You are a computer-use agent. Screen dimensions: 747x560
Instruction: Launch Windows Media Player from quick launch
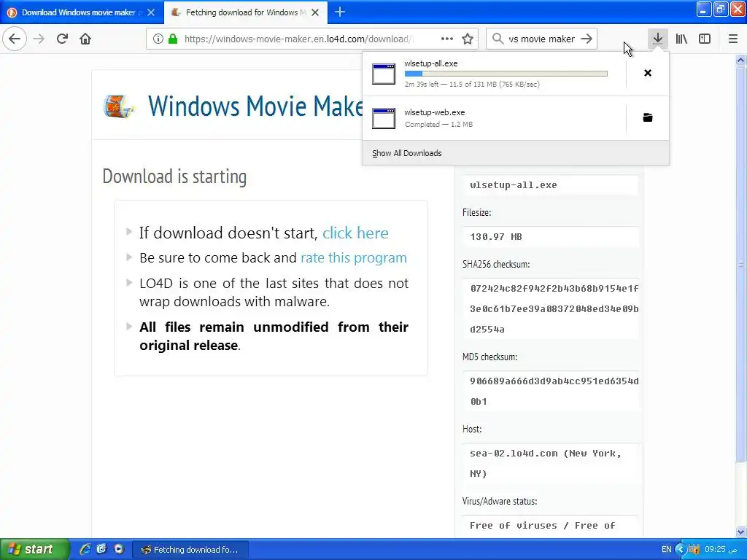119,549
